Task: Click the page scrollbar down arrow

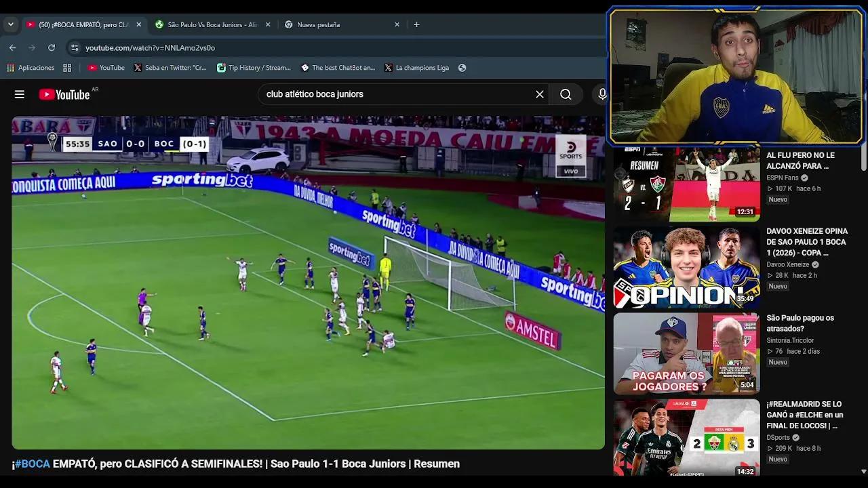Action: [863, 471]
